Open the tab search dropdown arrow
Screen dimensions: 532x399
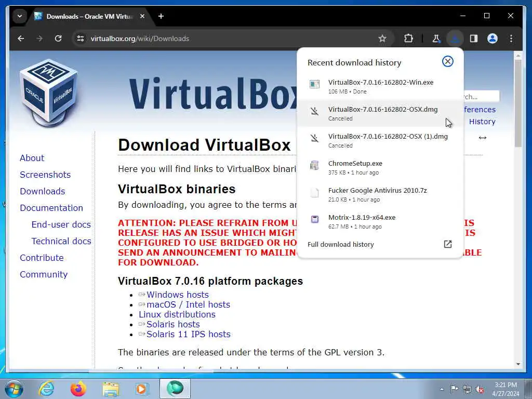[x=20, y=16]
